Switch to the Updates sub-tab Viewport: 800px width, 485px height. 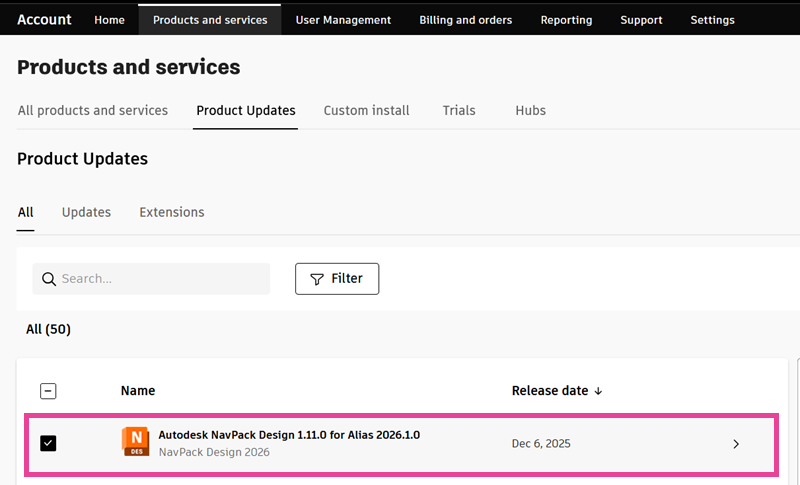tap(86, 212)
